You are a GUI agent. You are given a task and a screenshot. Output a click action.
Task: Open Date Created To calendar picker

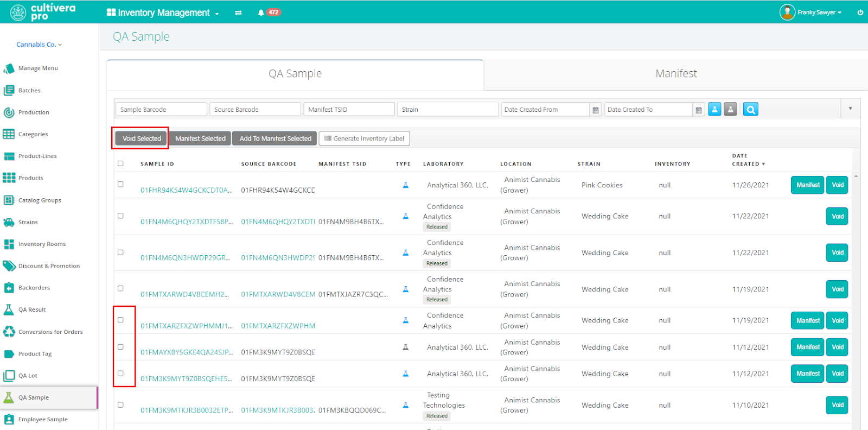[699, 110]
